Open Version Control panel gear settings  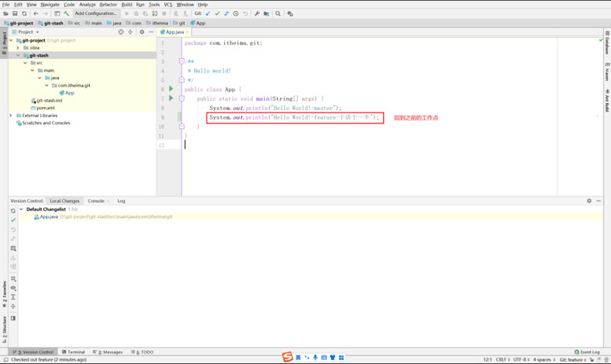tap(589, 200)
